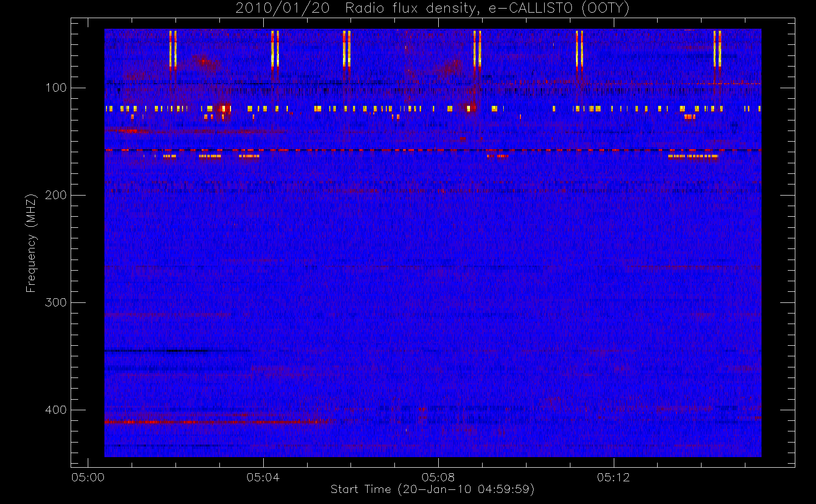Click the 'Start Time (20-Jan-10 04:59:59)' label
This screenshot has width=816, height=504.
[x=432, y=489]
